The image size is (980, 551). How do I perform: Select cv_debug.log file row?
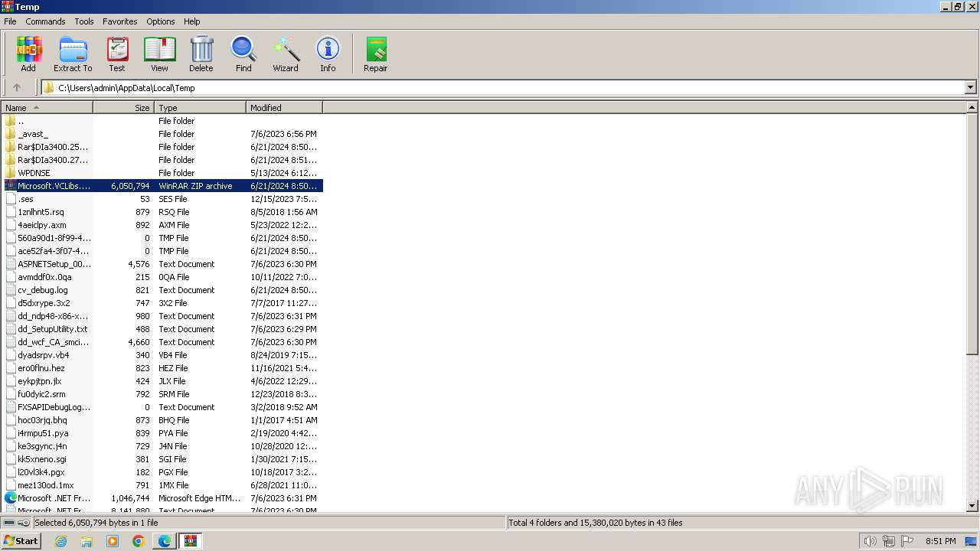tap(162, 290)
